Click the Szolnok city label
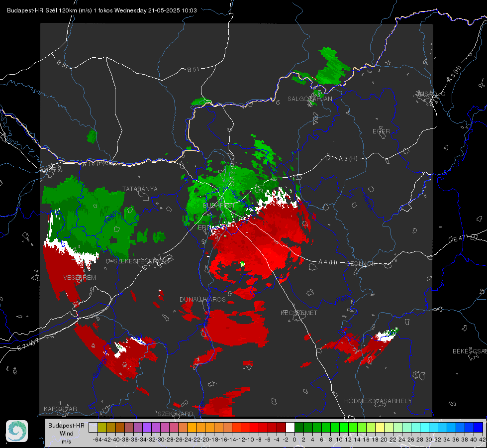This screenshot has width=487, height=448. (361, 264)
